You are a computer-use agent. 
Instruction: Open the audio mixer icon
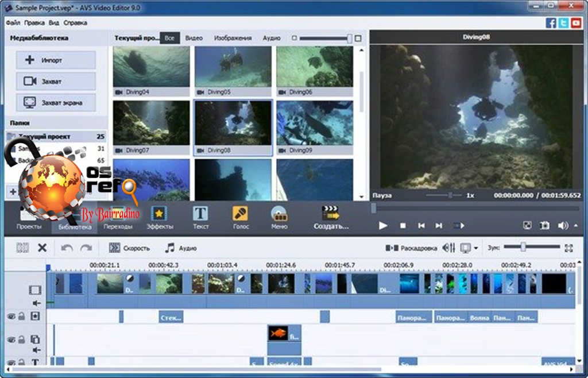(448, 248)
